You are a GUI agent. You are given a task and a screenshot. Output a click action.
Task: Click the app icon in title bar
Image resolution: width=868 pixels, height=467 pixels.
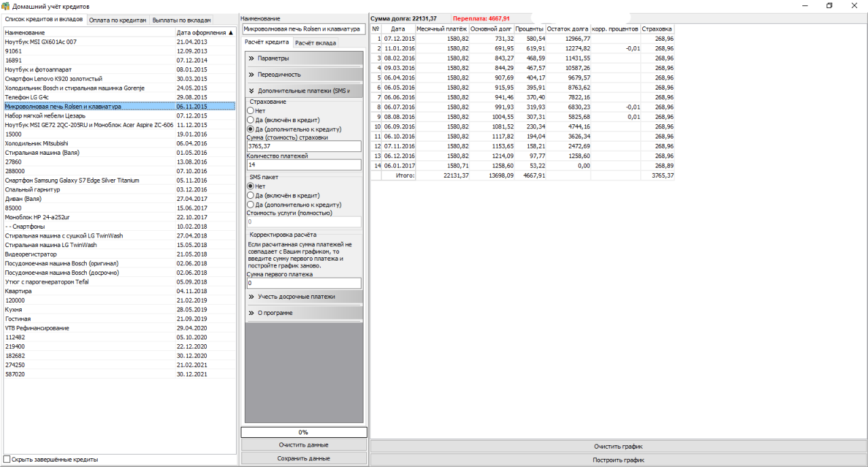point(6,6)
